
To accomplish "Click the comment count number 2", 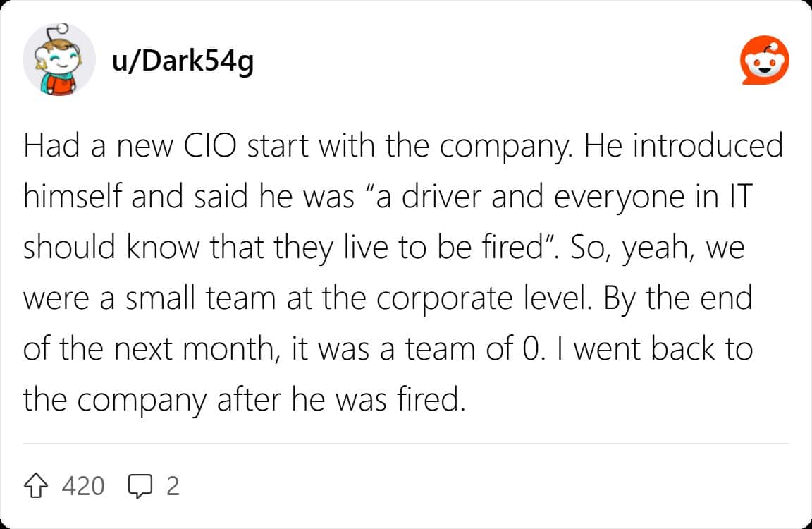I will coord(173,486).
